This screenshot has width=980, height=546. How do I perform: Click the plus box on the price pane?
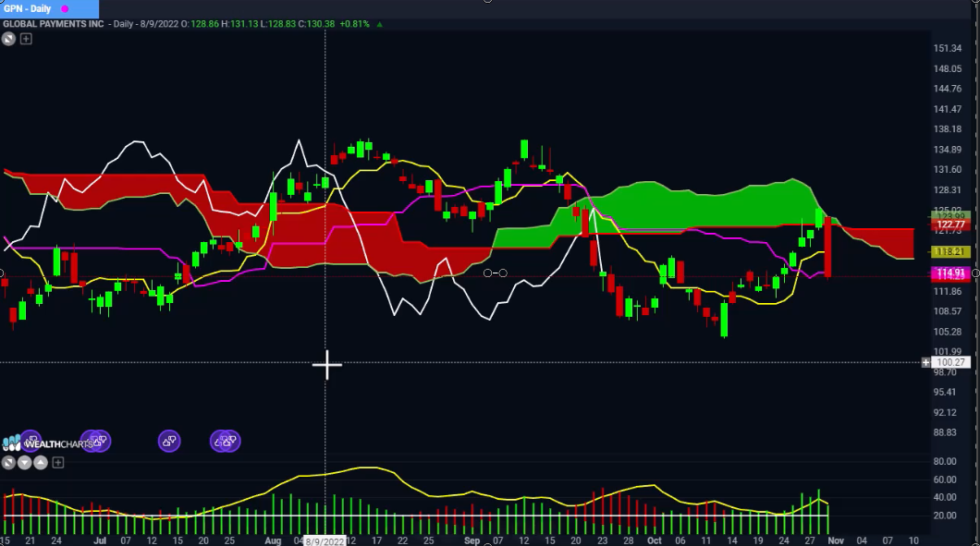(26, 39)
